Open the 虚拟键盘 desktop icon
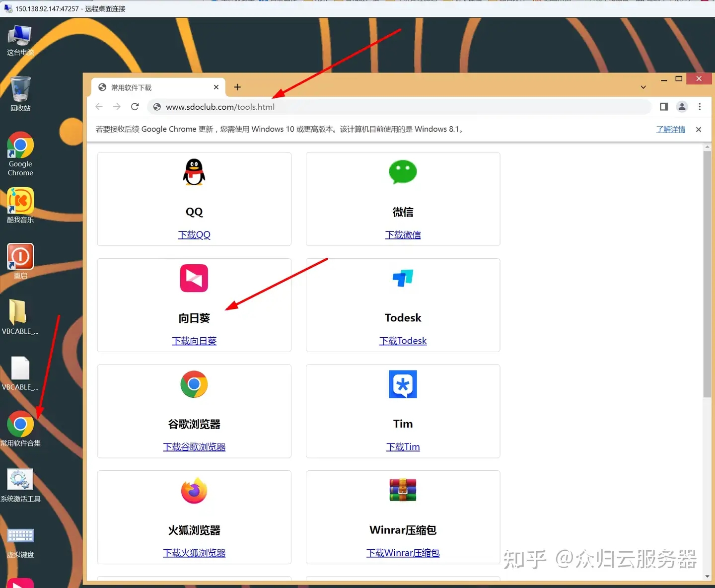Screen dimensions: 715x588 (20, 536)
